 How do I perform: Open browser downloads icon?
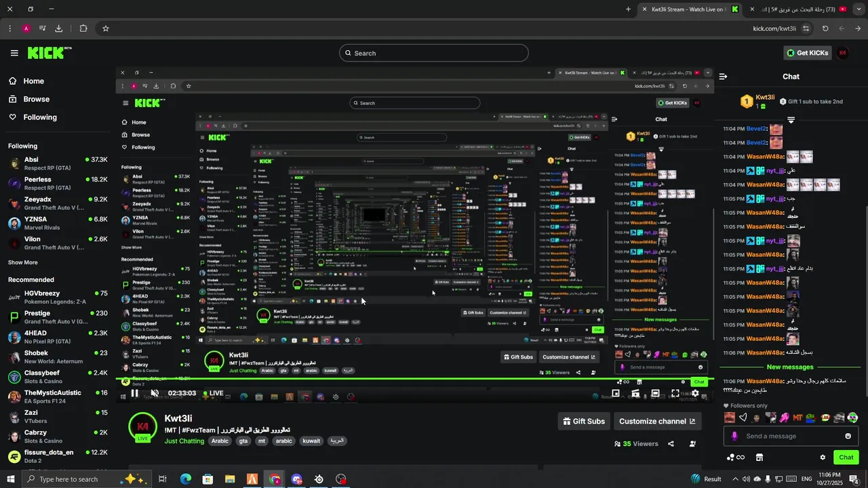[59, 28]
